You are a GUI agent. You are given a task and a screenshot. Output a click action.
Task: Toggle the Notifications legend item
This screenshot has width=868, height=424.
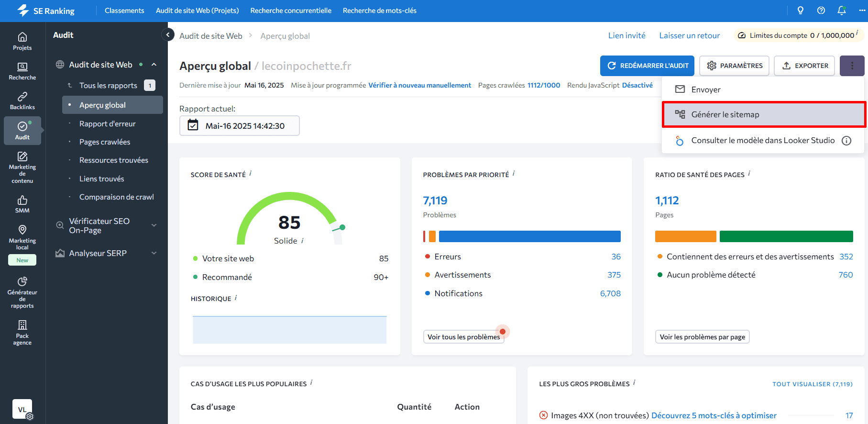(458, 294)
